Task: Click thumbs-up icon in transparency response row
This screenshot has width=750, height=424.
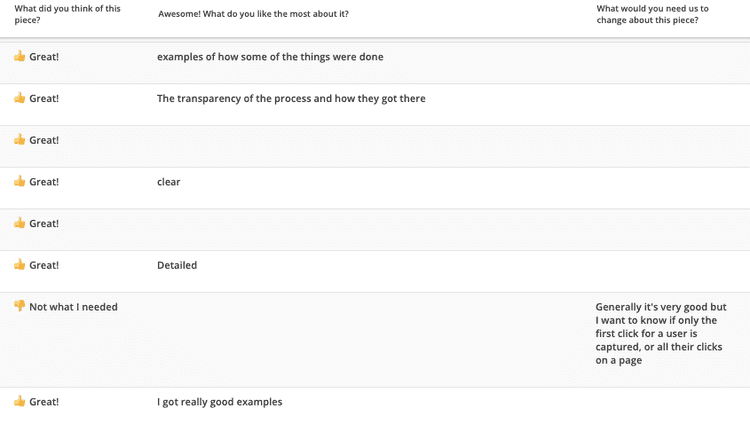Action: 20,98
